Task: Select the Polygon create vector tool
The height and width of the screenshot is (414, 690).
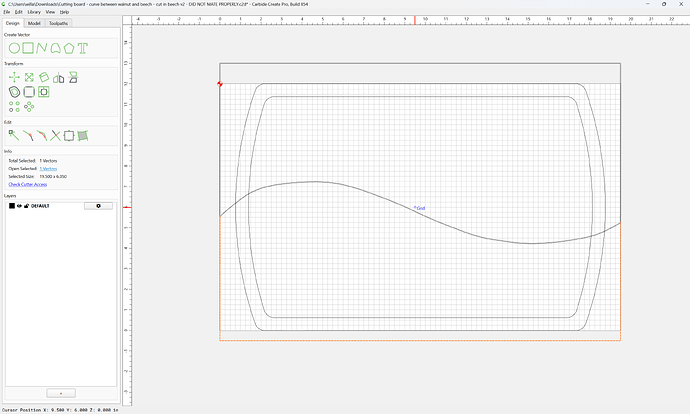Action: (x=69, y=48)
